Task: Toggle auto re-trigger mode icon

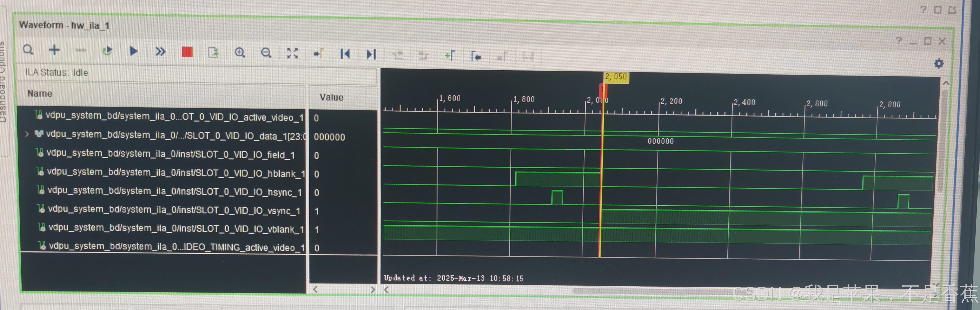Action: click(107, 51)
